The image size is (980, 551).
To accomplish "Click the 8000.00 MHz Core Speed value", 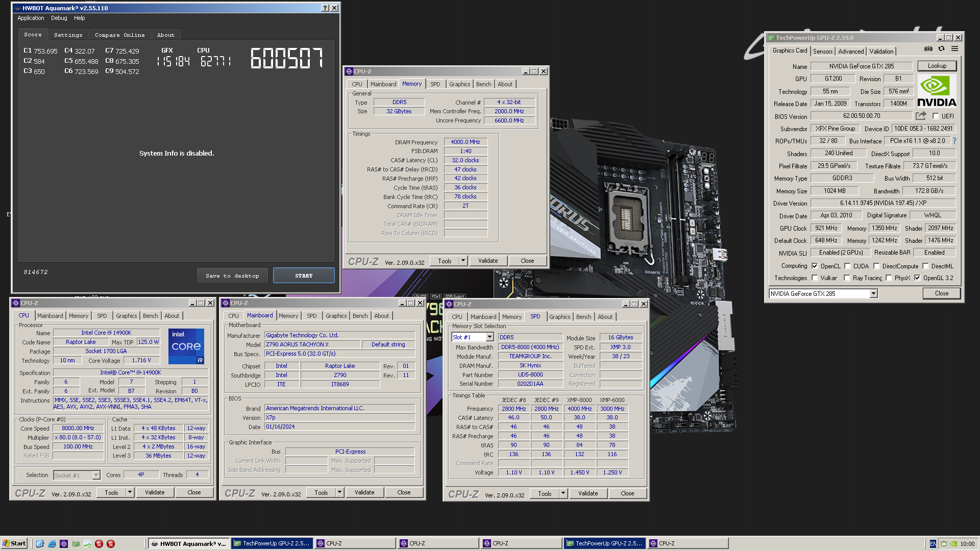I will (x=78, y=428).
